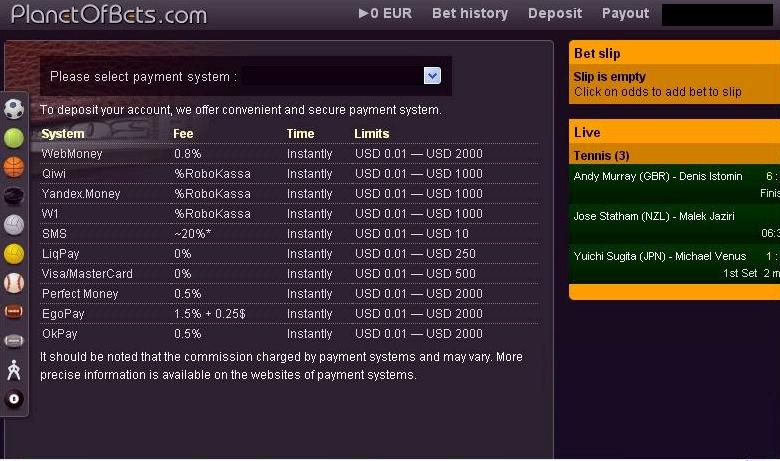The height and width of the screenshot is (461, 780).
Task: Open the Deposit page
Action: (555, 13)
